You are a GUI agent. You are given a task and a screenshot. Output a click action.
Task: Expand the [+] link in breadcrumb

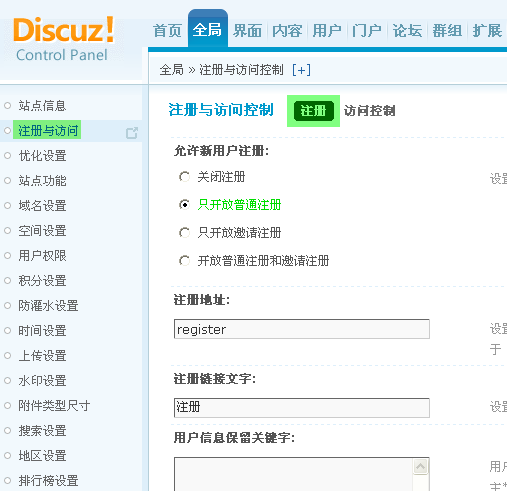pyautogui.click(x=301, y=70)
